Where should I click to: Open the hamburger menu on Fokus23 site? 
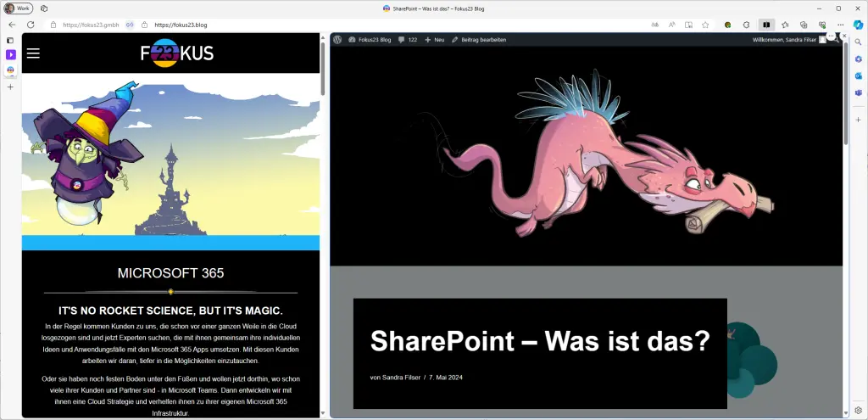click(x=33, y=53)
